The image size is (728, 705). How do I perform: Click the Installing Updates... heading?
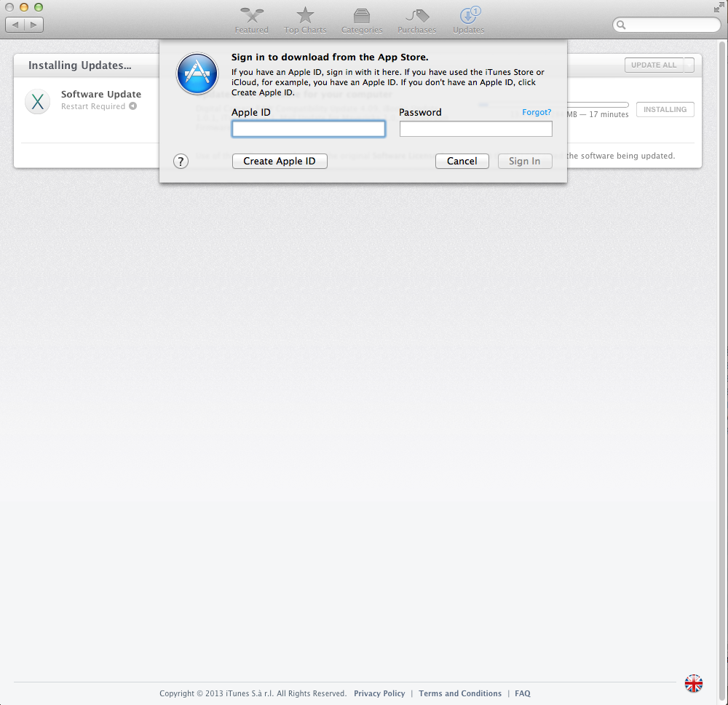(80, 65)
